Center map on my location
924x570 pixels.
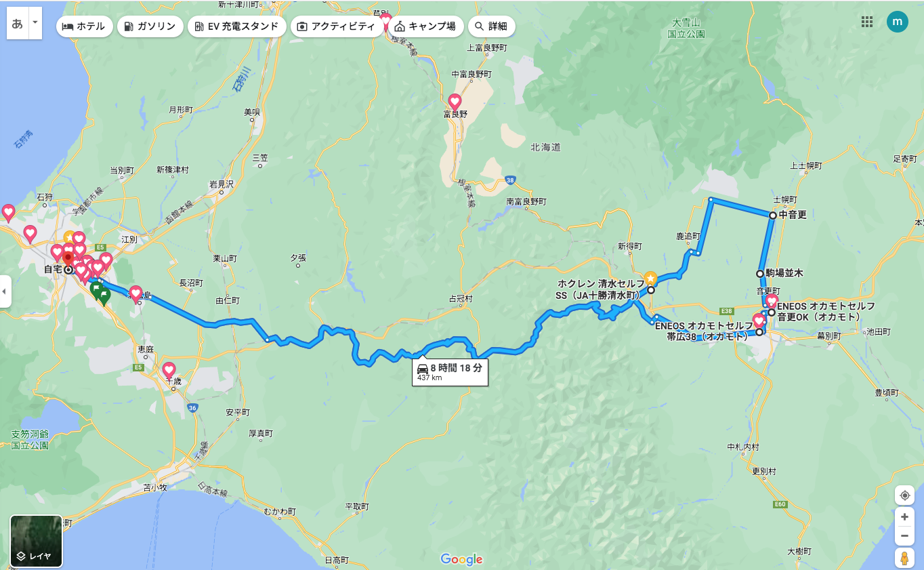[x=904, y=495]
